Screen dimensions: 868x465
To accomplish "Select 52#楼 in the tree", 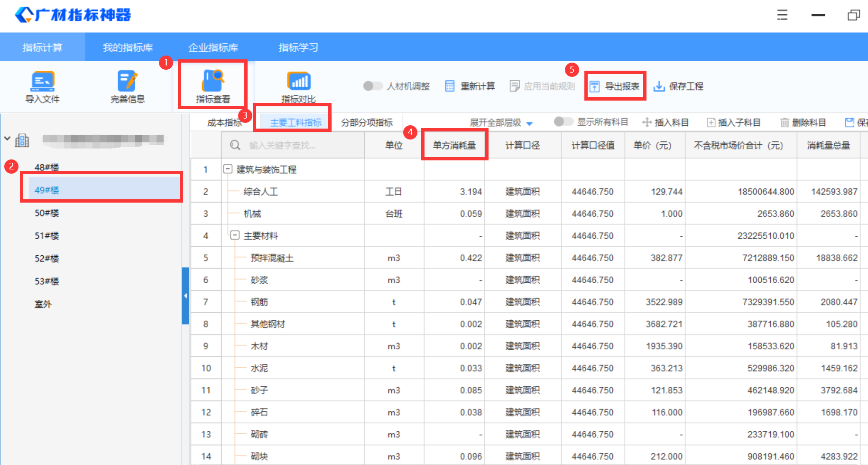I will (47, 258).
